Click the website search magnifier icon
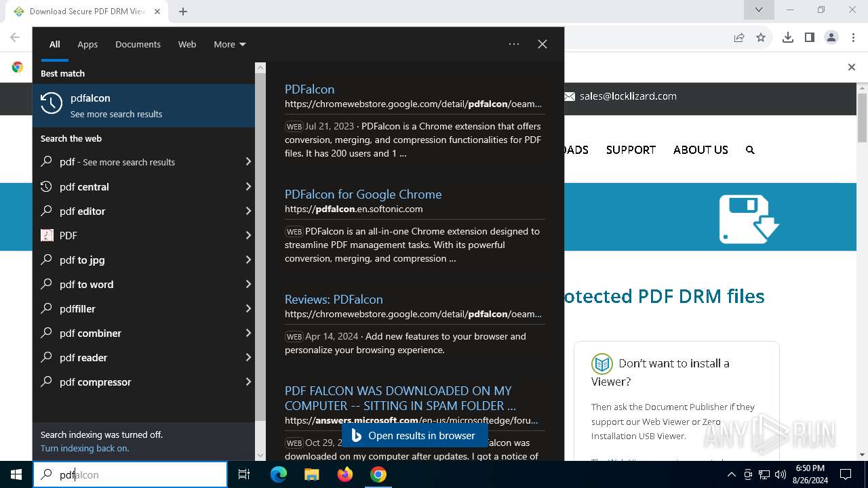The width and height of the screenshot is (868, 488). click(x=750, y=150)
